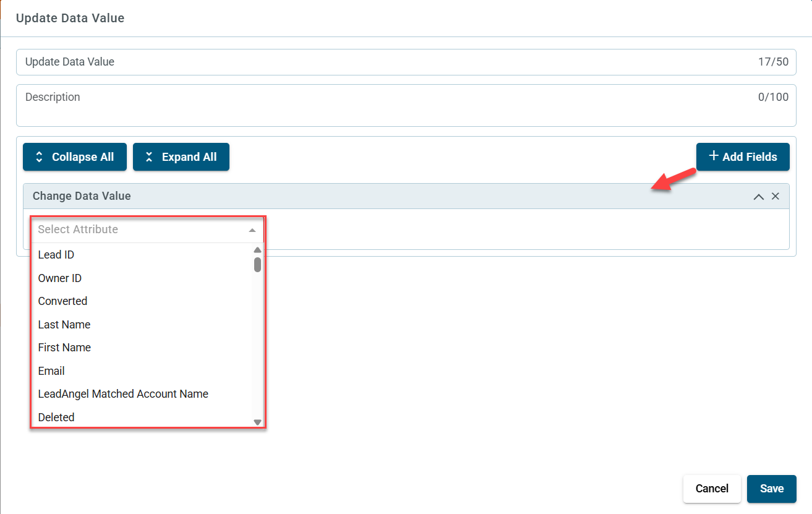Add a new field with Add Fields

click(x=743, y=156)
